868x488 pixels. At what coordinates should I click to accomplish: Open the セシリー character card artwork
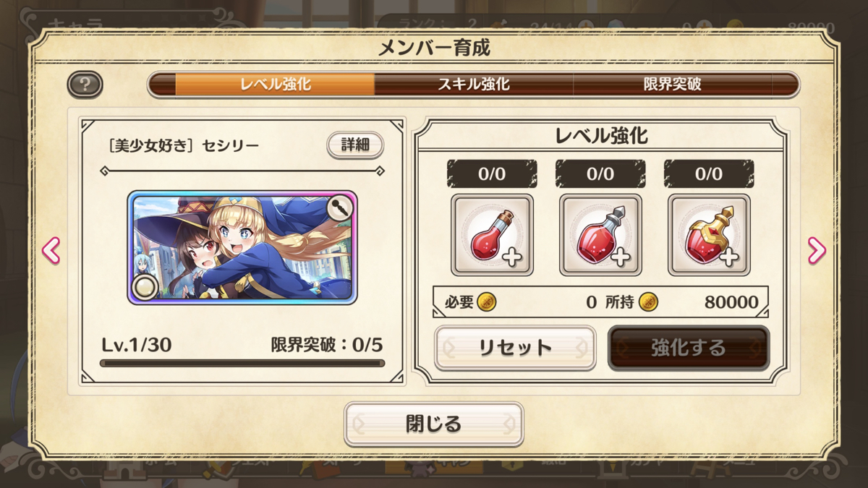pyautogui.click(x=242, y=247)
